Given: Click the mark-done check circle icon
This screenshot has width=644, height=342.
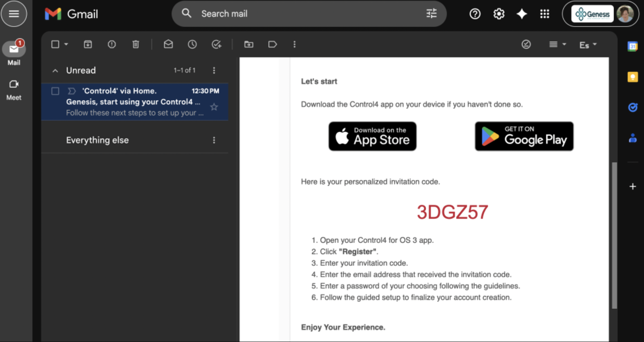Looking at the screenshot, I should pyautogui.click(x=526, y=44).
